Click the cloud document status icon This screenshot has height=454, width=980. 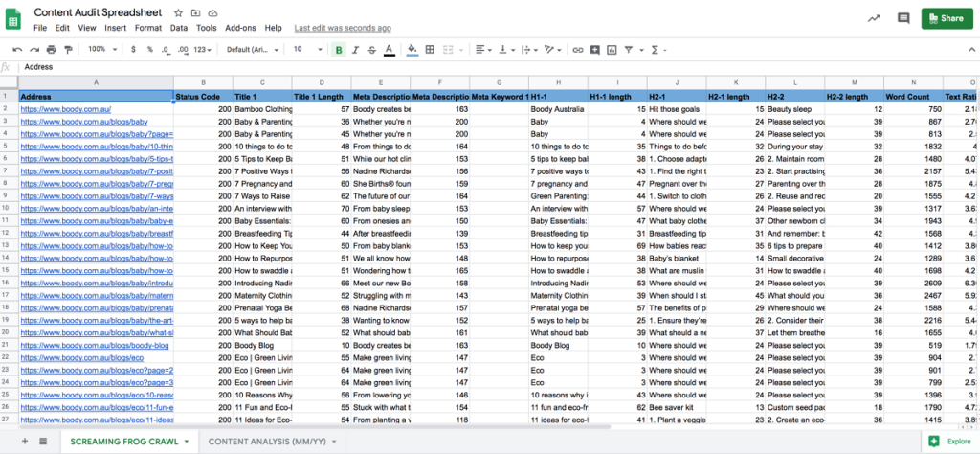[212, 13]
